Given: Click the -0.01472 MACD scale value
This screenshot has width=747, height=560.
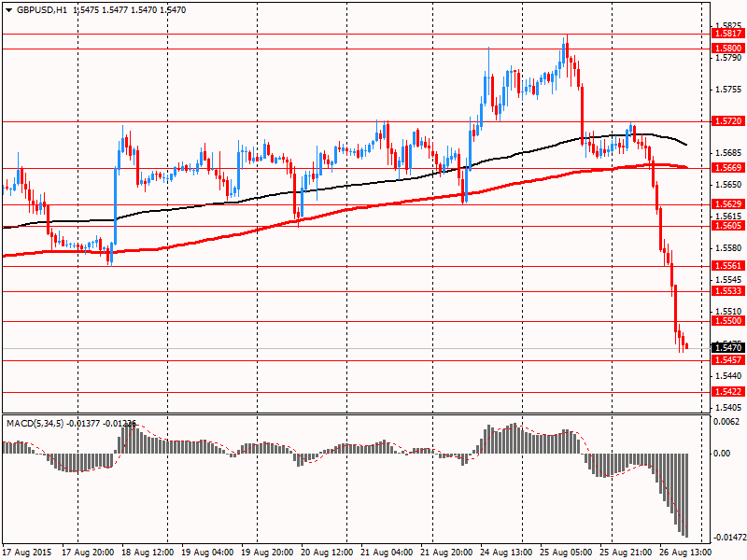Looking at the screenshot, I should tap(728, 538).
